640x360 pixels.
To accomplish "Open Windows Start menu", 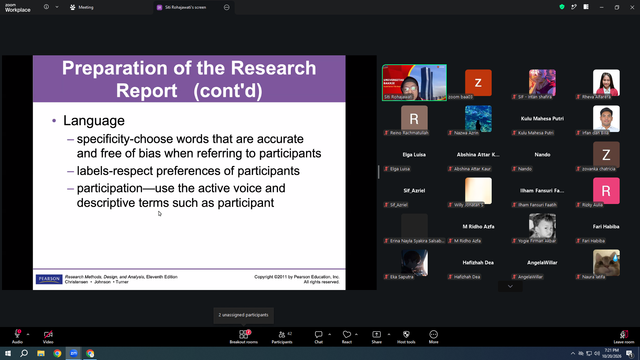I will coord(8,353).
